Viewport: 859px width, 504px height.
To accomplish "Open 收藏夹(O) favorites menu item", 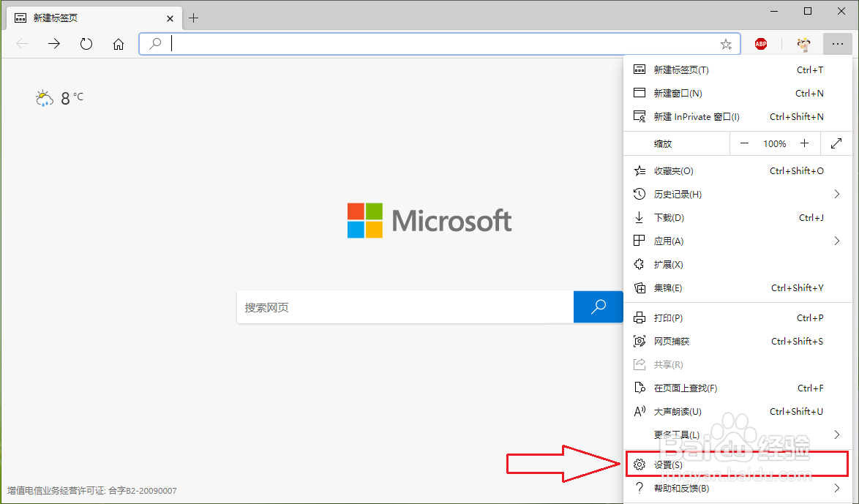I will pyautogui.click(x=738, y=171).
